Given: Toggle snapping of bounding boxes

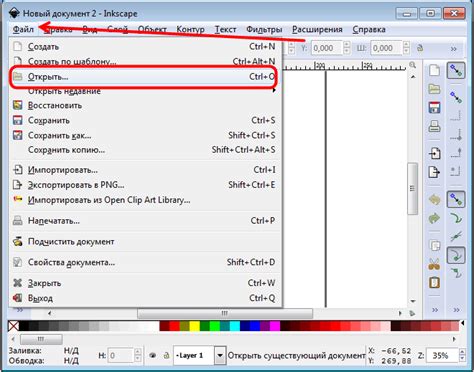Looking at the screenshot, I should [x=456, y=97].
